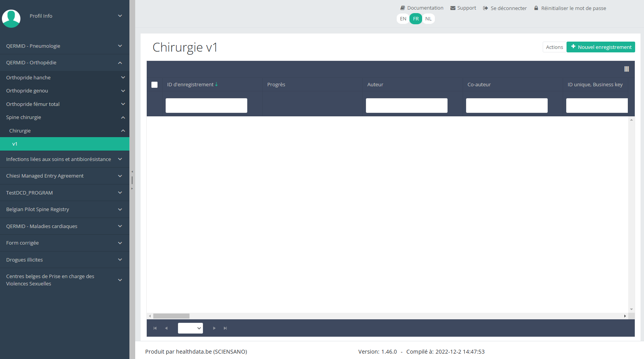Click the sort arrow on ID d'enregistrement
This screenshot has width=644, height=359.
[x=216, y=84]
